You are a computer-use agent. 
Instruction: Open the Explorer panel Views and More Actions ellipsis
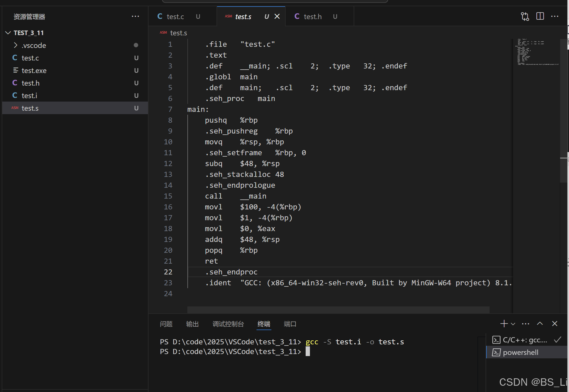pos(135,17)
